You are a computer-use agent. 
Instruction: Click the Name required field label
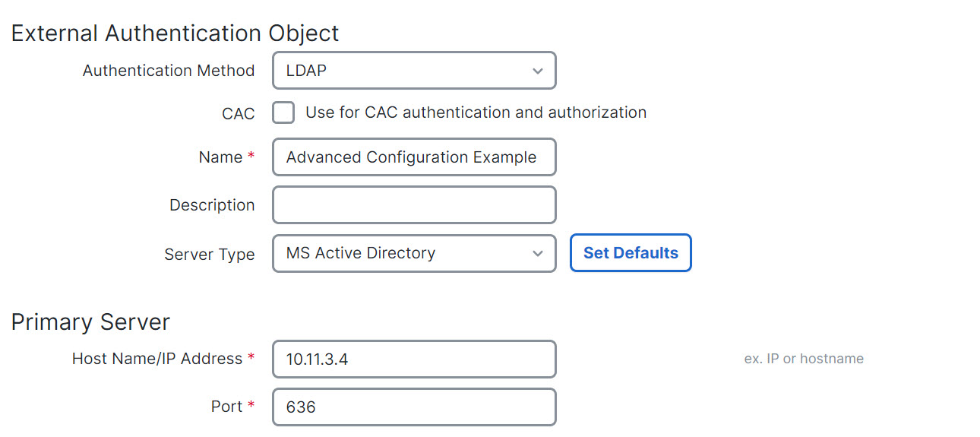coord(220,157)
